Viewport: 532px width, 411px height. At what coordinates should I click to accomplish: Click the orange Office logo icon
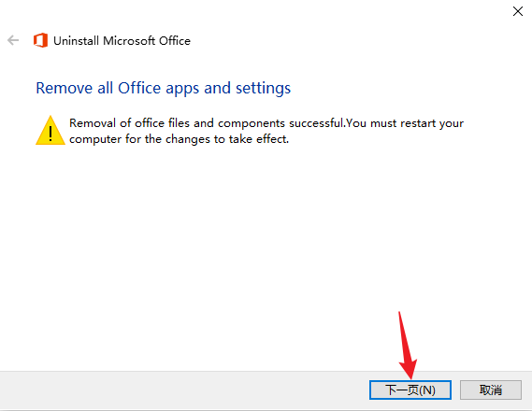pos(40,40)
